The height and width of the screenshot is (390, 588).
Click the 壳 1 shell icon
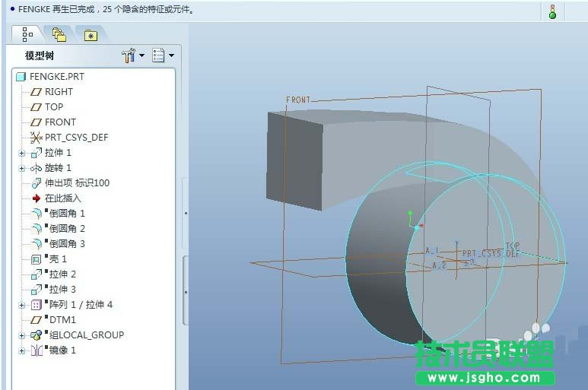[x=36, y=259]
